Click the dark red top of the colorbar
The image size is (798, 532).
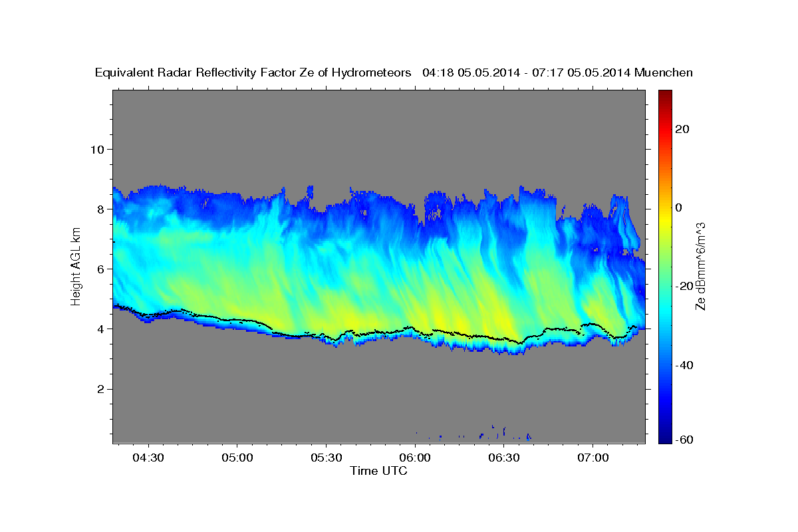pyautogui.click(x=664, y=95)
